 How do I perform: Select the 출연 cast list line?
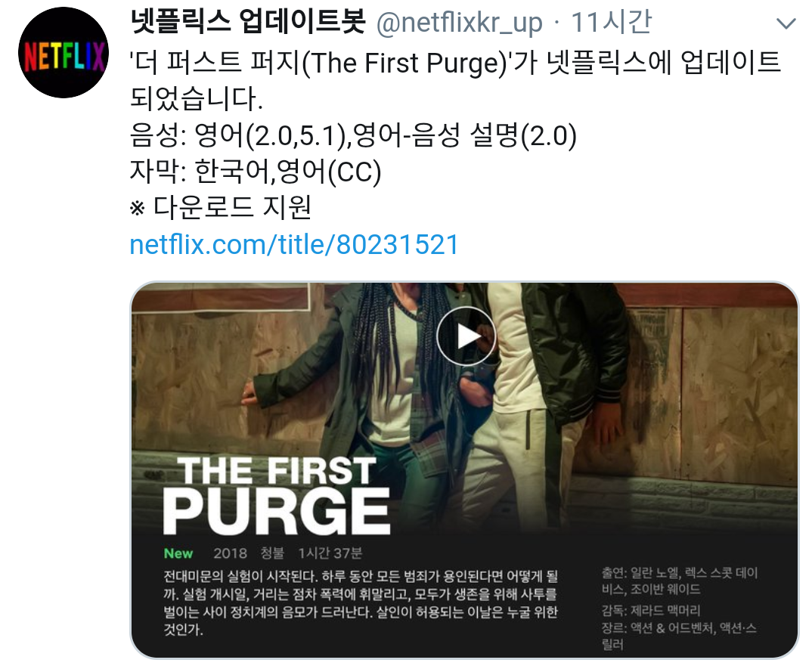click(x=680, y=581)
